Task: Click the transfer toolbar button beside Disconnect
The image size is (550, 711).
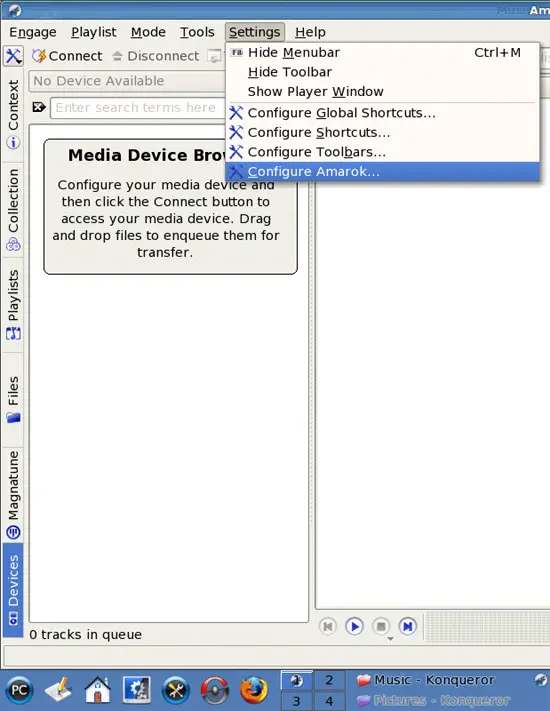Action: pyautogui.click(x=214, y=56)
